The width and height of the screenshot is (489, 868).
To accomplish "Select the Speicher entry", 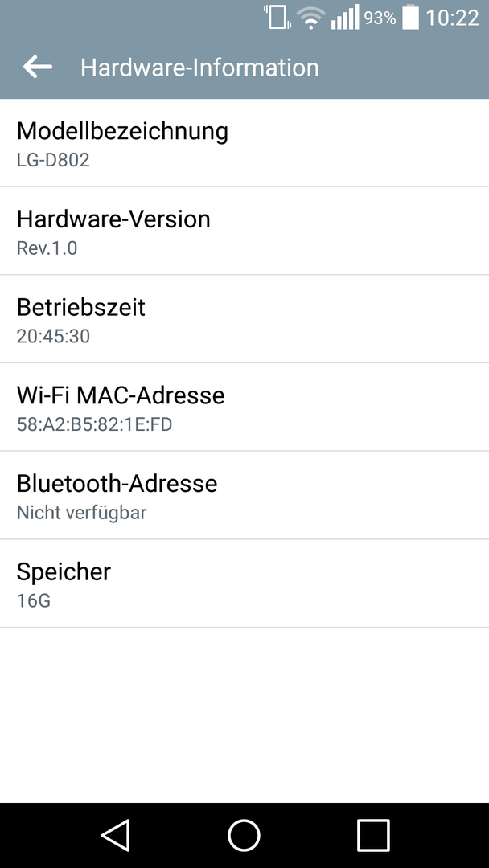I will [244, 583].
